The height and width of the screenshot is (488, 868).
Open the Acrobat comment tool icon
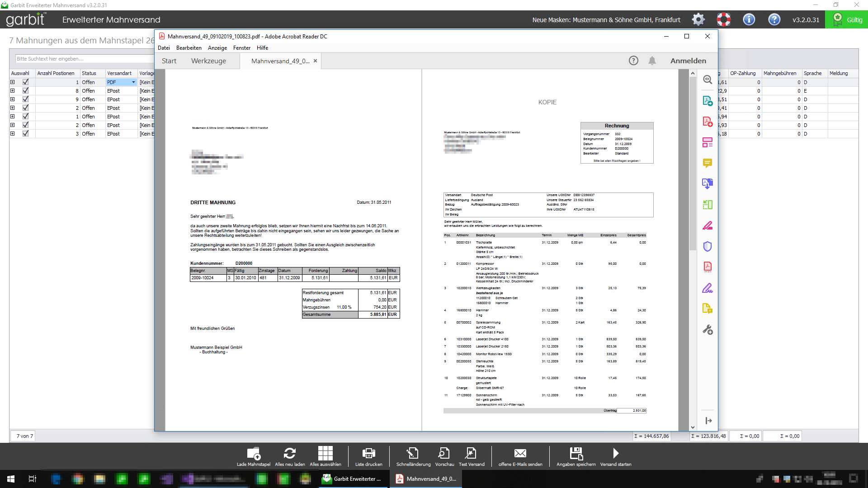(708, 163)
